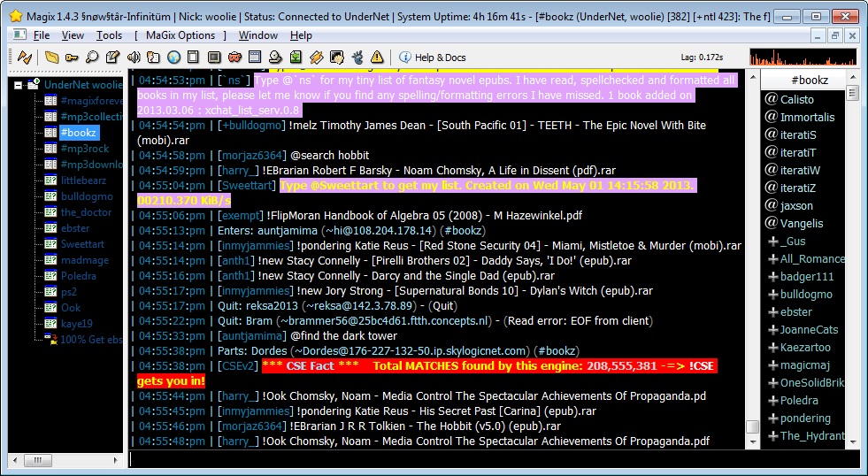Select Kaezartoo in nick list

(x=805, y=348)
